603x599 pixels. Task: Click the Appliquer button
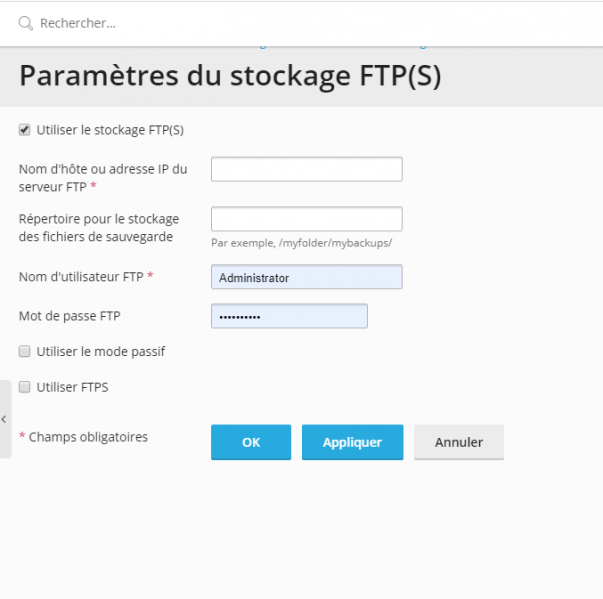[352, 442]
